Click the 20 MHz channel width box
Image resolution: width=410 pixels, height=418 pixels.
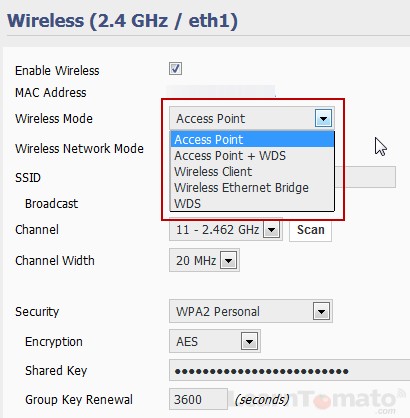(204, 260)
